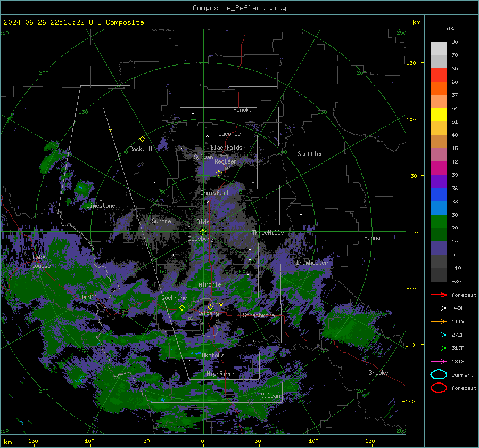
Task: Click the 'Innisfail' city label
Action: coord(214,193)
